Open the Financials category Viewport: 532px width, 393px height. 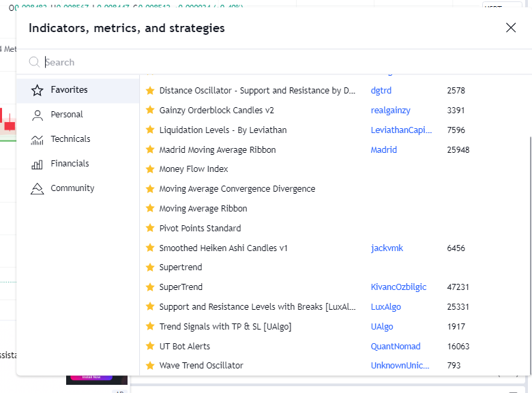tap(78, 164)
